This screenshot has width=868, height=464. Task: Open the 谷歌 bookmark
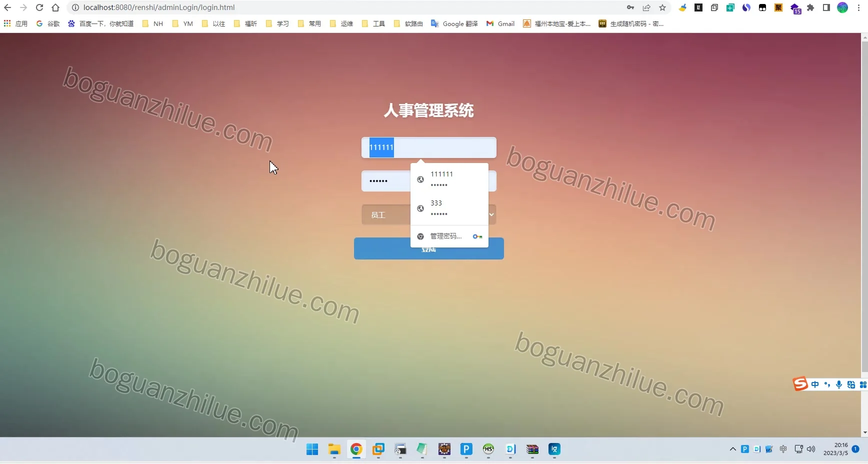tap(48, 23)
